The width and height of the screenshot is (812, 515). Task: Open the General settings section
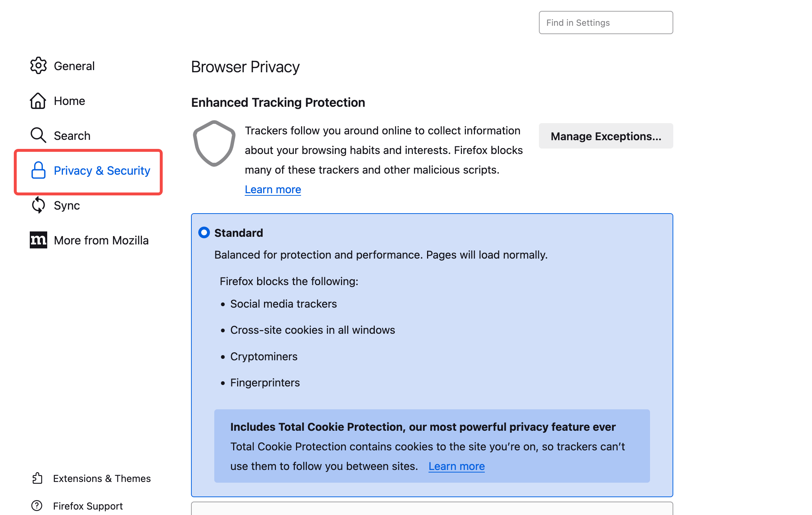click(x=74, y=66)
